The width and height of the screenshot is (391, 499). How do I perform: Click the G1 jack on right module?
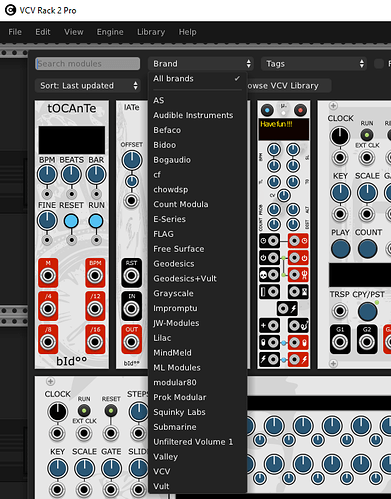point(340,342)
